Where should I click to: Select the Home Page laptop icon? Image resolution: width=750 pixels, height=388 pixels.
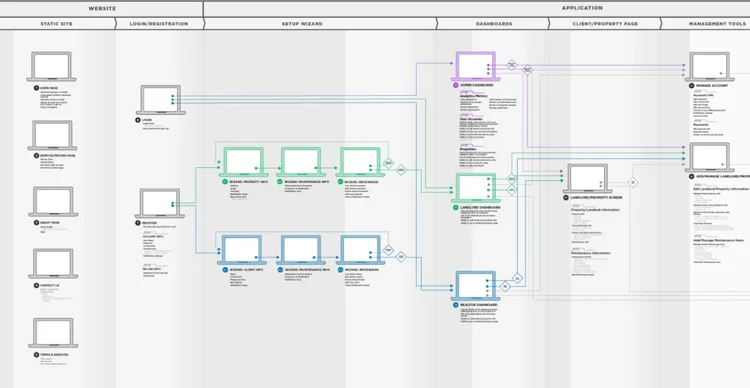51,67
